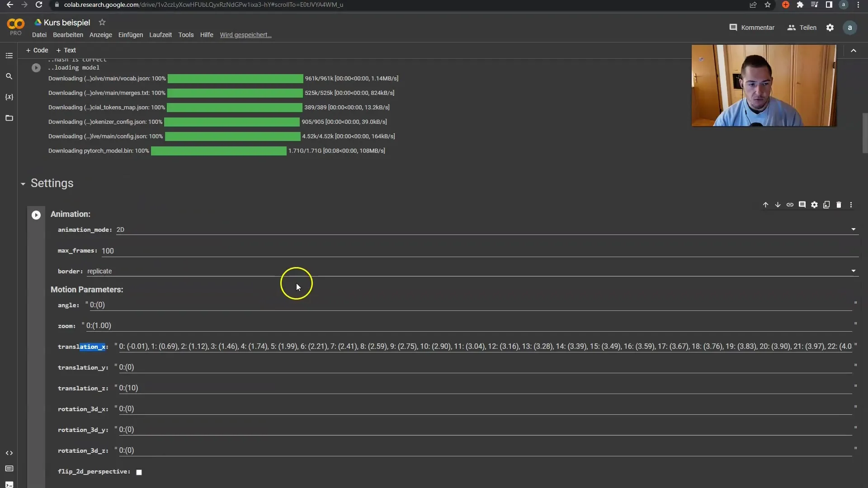Click the merges.txt download progress bar
This screenshot has width=868, height=488.
[x=235, y=93]
